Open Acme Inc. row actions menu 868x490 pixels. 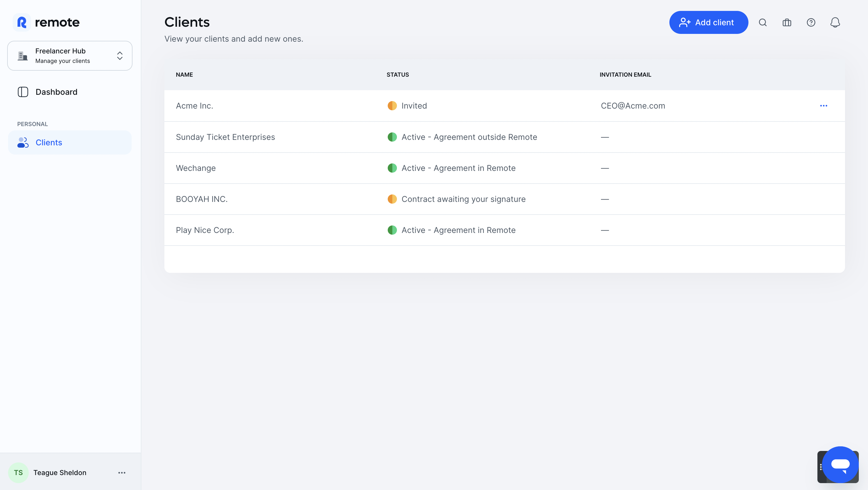pyautogui.click(x=823, y=106)
